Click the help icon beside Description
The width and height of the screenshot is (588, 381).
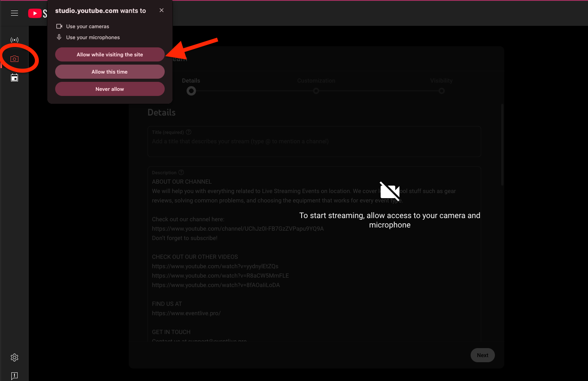pyautogui.click(x=181, y=172)
